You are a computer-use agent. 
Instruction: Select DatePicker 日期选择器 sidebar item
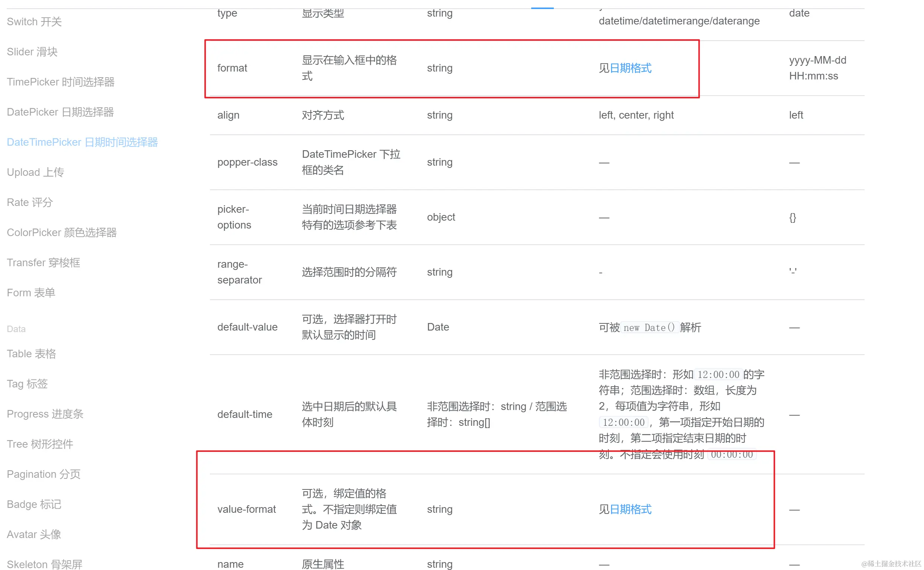60,112
